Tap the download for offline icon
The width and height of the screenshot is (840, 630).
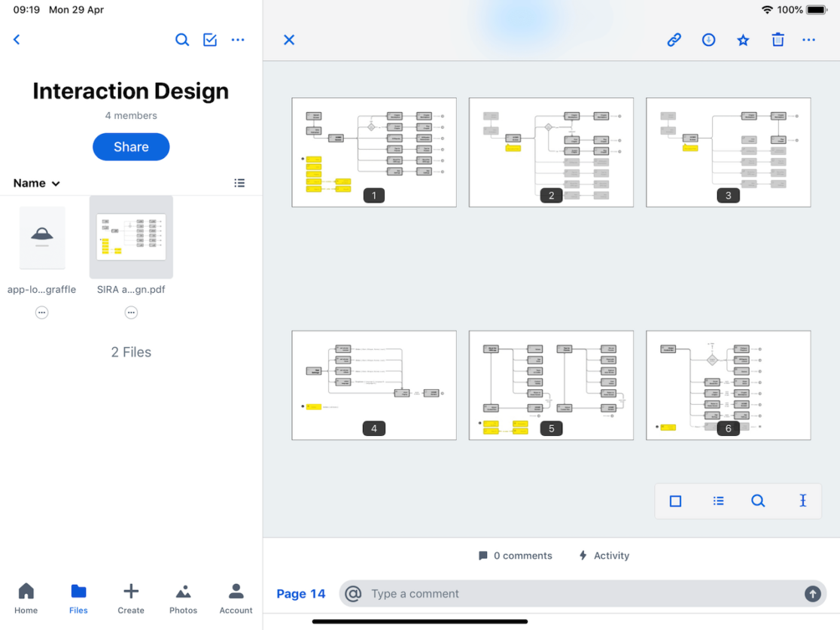click(708, 40)
